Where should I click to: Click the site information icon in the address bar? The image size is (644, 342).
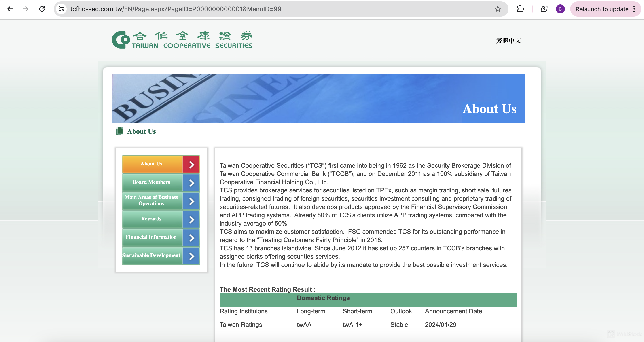pos(61,9)
